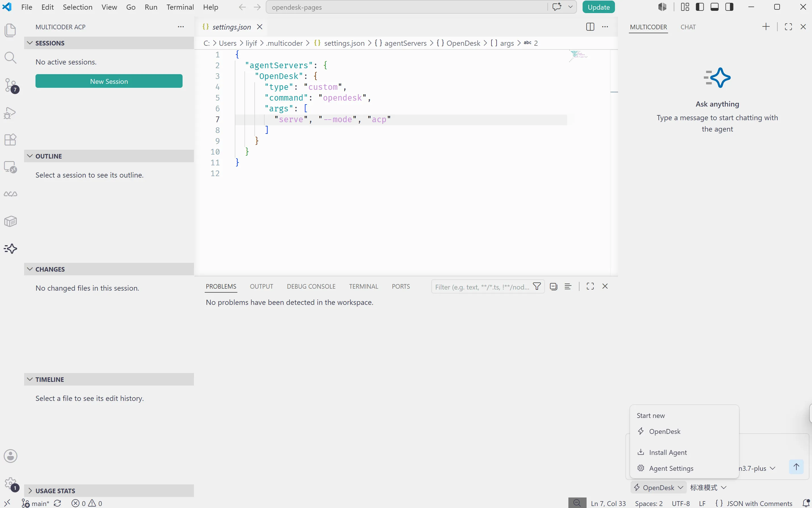The image size is (812, 508).
Task: Click the New Session button
Action: tap(109, 81)
